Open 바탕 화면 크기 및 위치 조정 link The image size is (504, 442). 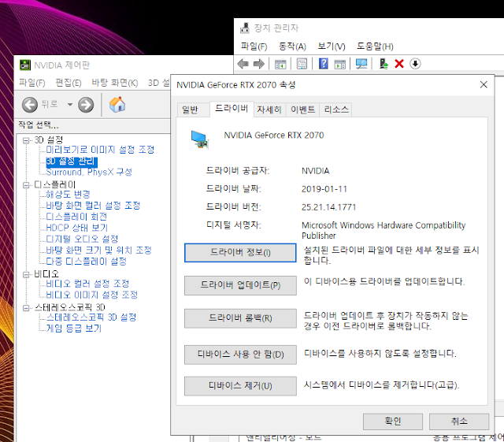tap(98, 251)
